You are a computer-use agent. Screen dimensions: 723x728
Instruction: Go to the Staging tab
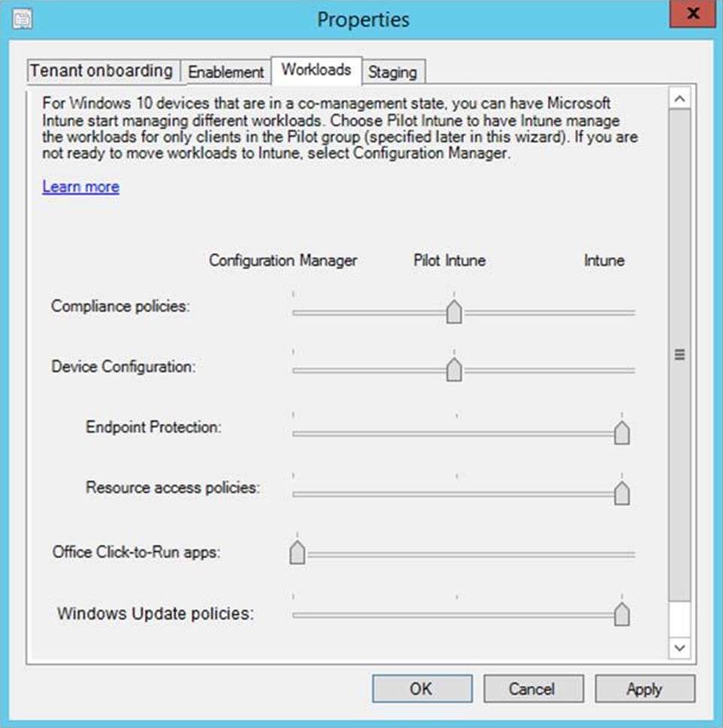click(x=392, y=72)
